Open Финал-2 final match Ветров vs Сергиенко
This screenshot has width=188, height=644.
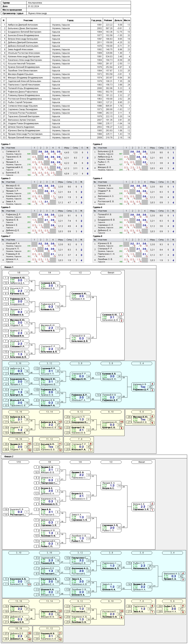pyautogui.click(x=142, y=506)
